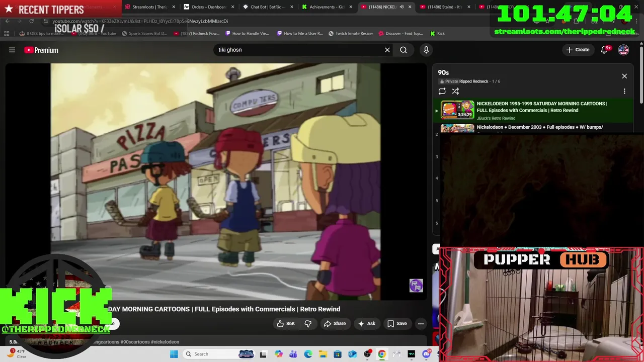Open browser apps grid shortcut

7,34
